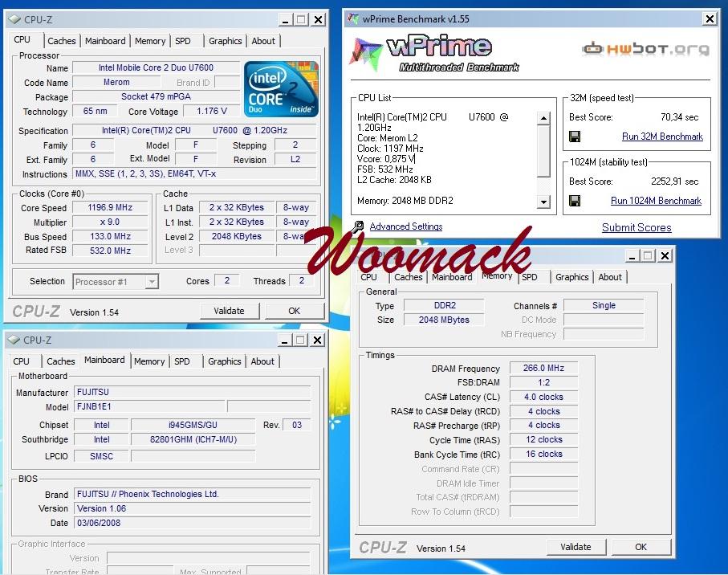Minimize the CPU-Z Memory window
Image resolution: width=728 pixels, height=575 pixels.
point(632,255)
